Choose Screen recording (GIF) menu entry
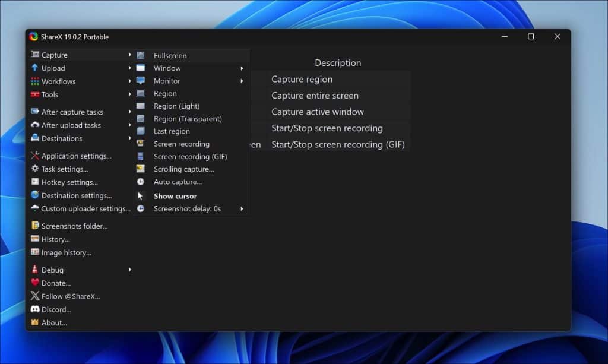Image resolution: width=608 pixels, height=364 pixels. (190, 157)
